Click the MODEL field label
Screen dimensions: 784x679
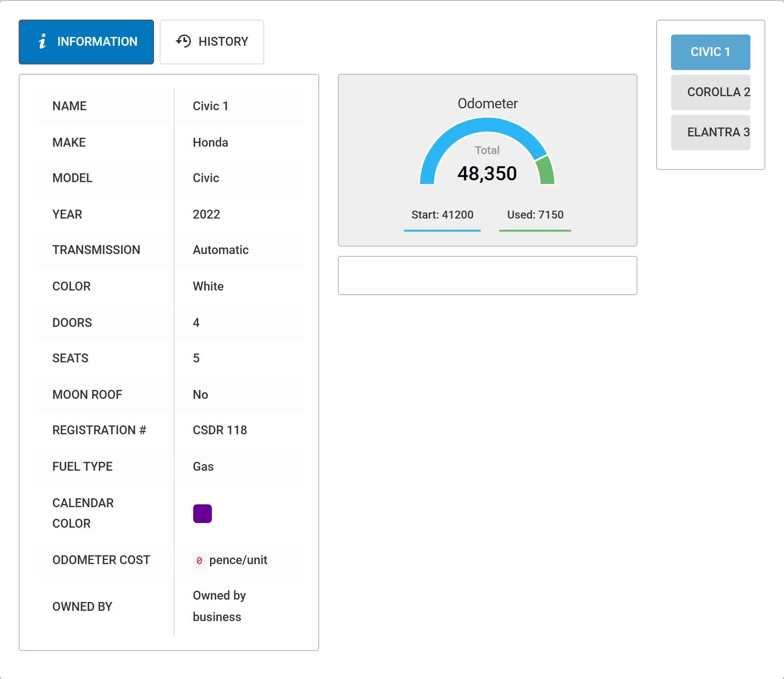(x=72, y=178)
